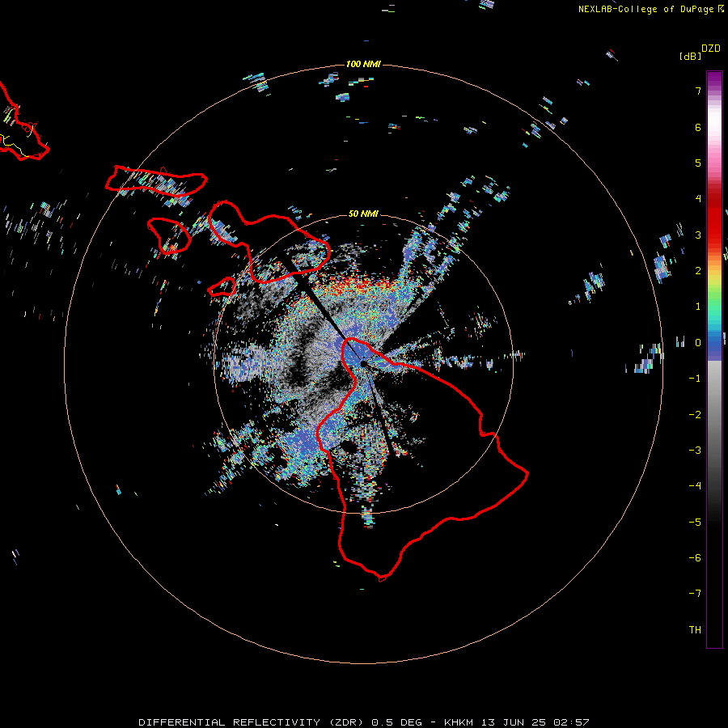
Task: Click the 4 value on color scale
Action: [x=698, y=198]
